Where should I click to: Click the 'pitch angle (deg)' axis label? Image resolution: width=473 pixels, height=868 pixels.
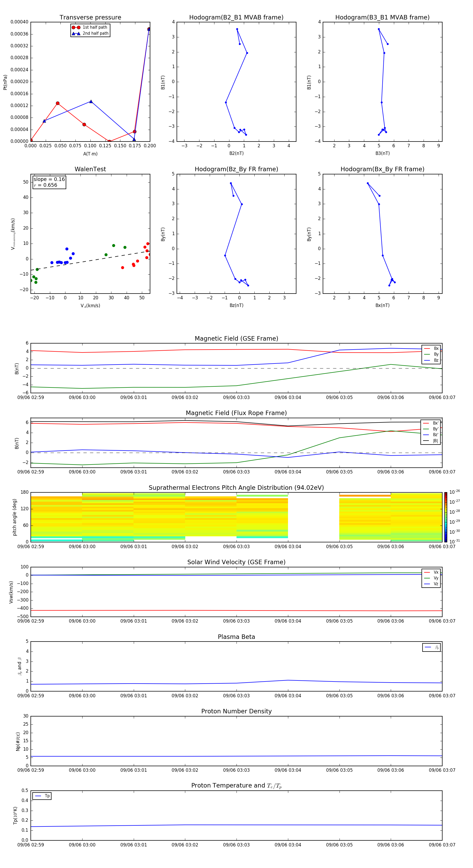pyautogui.click(x=14, y=517)
